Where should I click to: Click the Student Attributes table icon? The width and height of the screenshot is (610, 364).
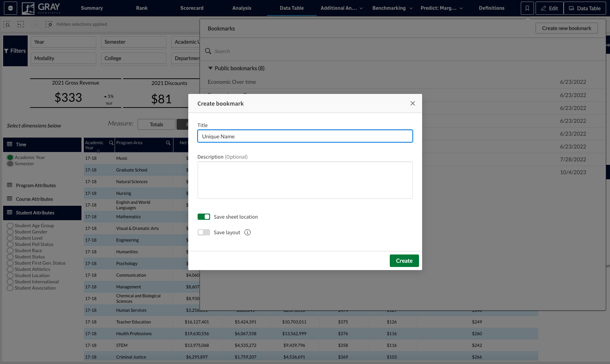click(x=10, y=212)
